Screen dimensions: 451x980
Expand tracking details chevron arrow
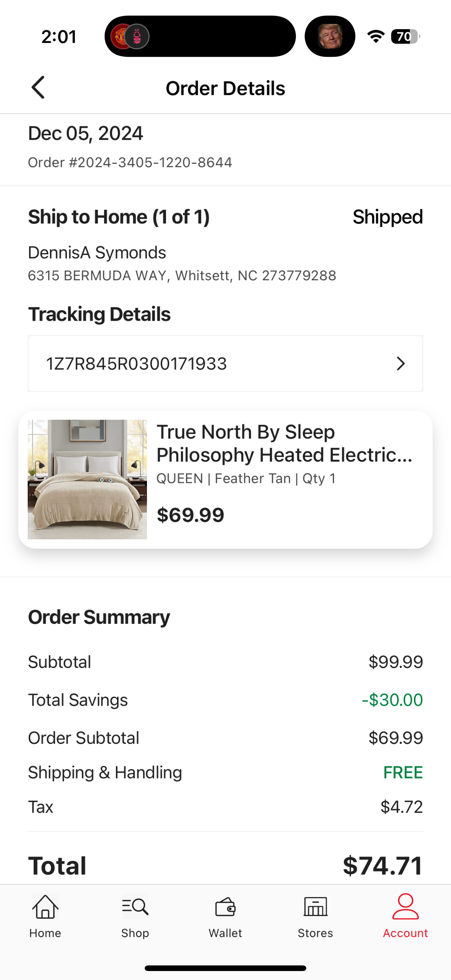click(401, 363)
